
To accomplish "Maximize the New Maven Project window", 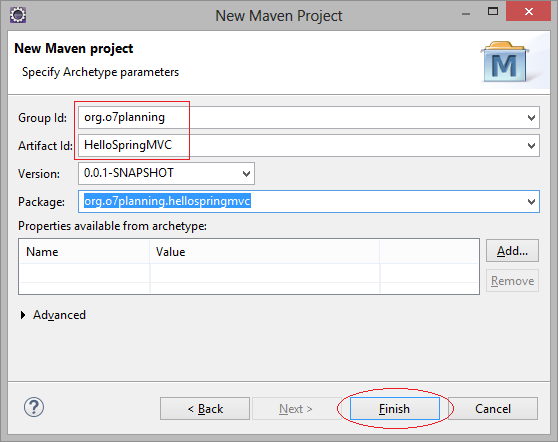I will (493, 11).
